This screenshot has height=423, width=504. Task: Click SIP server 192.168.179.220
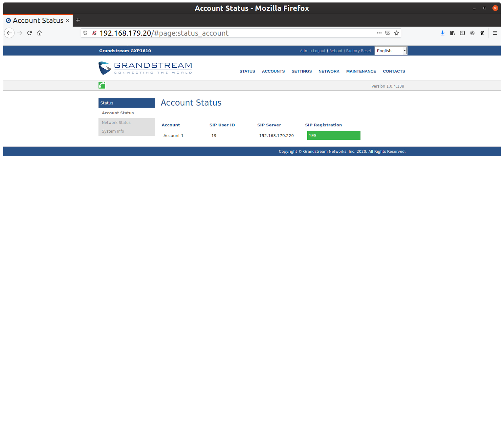tap(276, 136)
